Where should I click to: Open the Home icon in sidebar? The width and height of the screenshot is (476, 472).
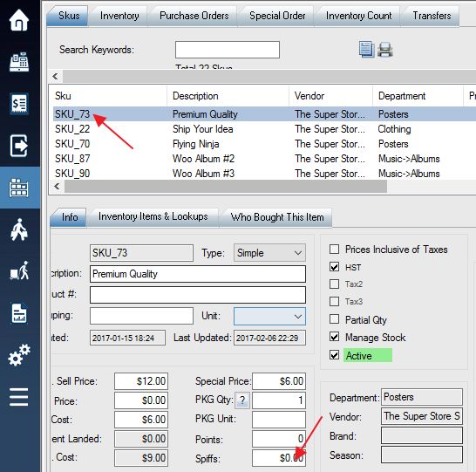(19, 20)
